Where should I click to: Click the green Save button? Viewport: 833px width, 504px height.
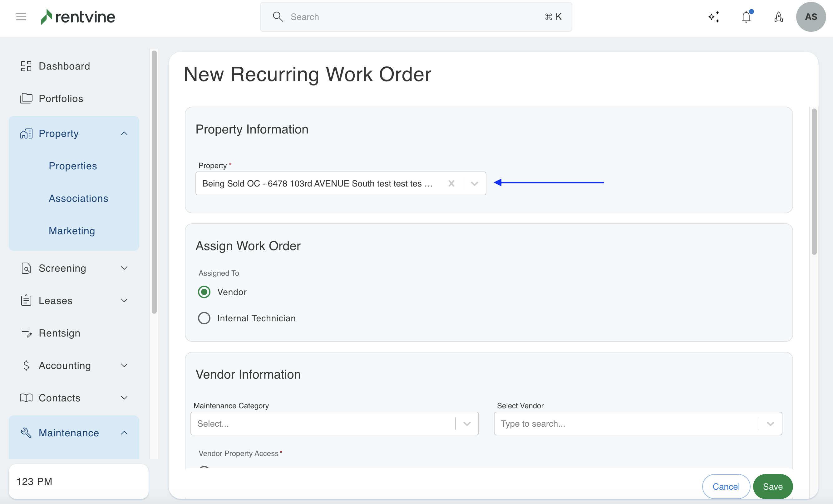[772, 487]
